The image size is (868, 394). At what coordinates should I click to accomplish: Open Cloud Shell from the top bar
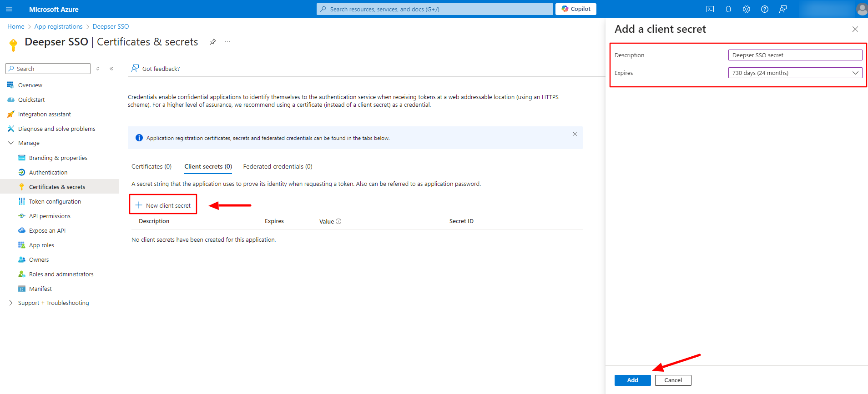[x=710, y=9]
